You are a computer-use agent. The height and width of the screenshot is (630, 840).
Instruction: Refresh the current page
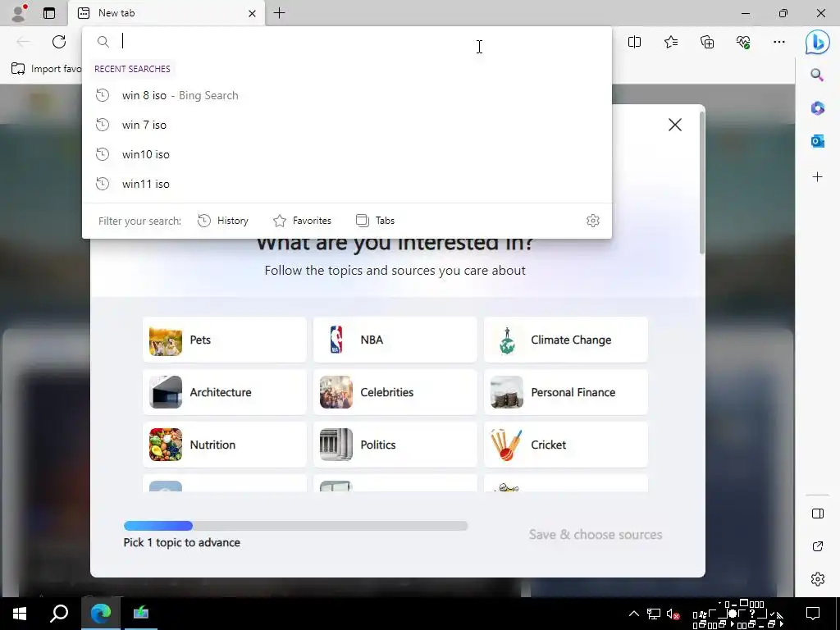(59, 42)
